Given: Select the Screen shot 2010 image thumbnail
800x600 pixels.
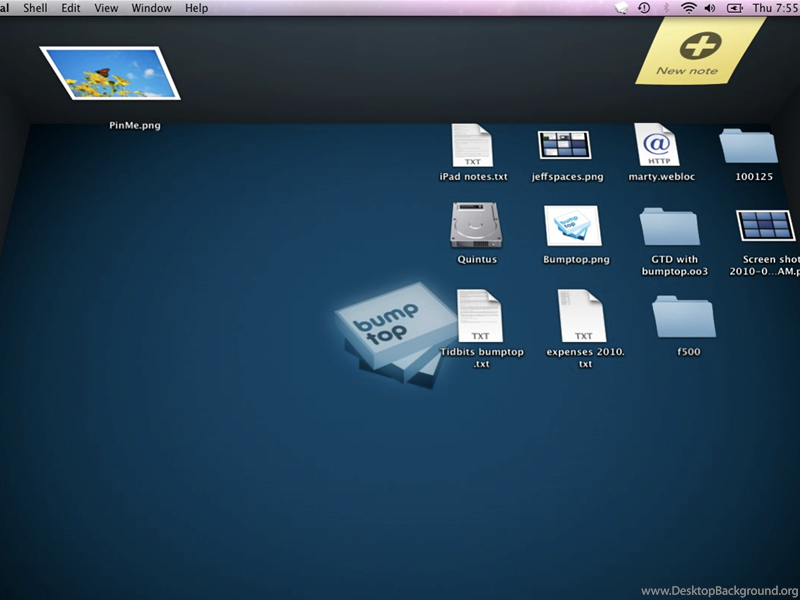Looking at the screenshot, I should click(766, 226).
